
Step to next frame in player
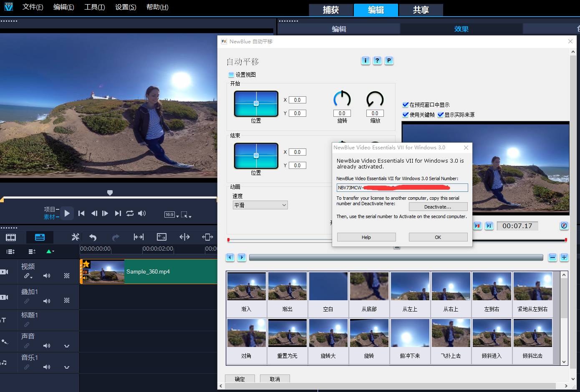point(105,213)
